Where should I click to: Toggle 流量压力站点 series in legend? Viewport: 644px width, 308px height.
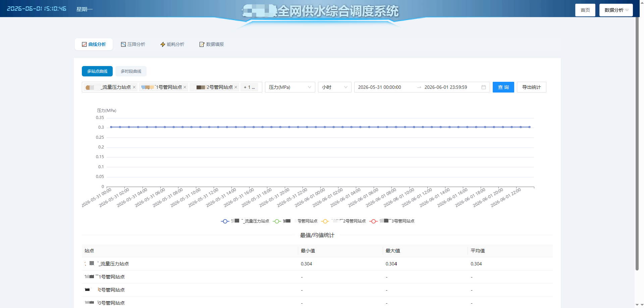point(245,221)
